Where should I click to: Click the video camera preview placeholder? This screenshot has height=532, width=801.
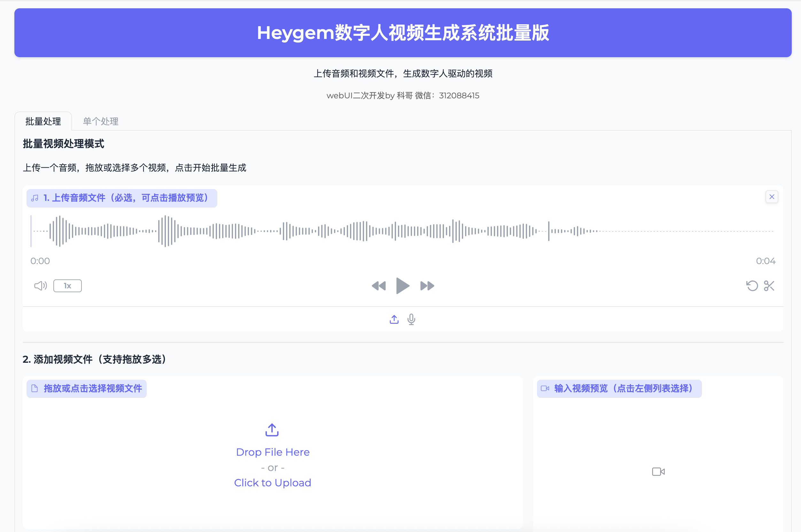click(658, 472)
